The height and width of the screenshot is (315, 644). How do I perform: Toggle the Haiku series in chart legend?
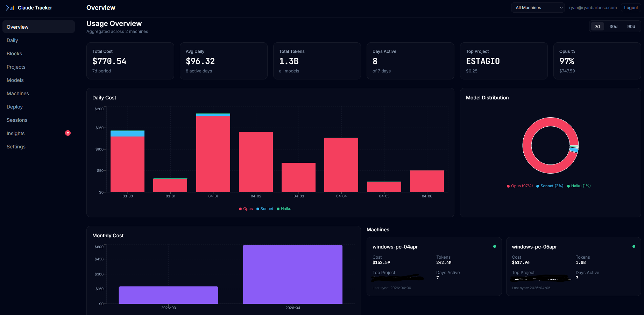click(284, 209)
